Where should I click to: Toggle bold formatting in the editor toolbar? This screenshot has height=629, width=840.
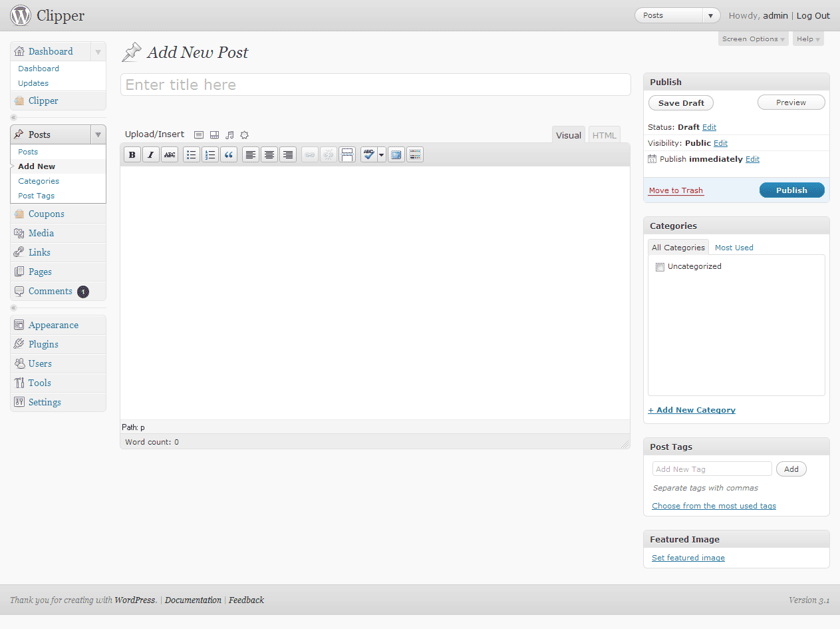pyautogui.click(x=132, y=155)
